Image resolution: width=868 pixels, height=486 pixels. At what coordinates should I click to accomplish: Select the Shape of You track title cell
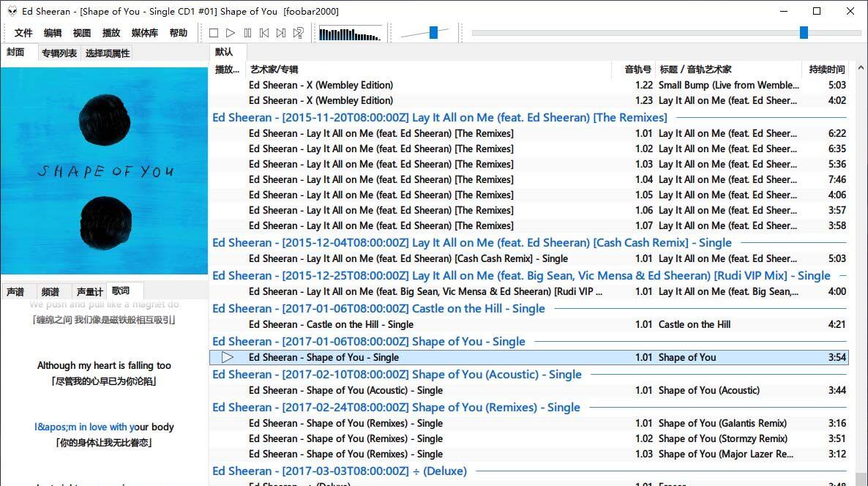click(687, 358)
